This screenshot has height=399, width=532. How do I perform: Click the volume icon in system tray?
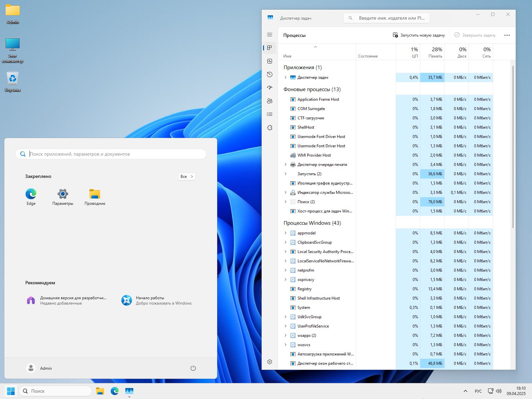(x=499, y=391)
